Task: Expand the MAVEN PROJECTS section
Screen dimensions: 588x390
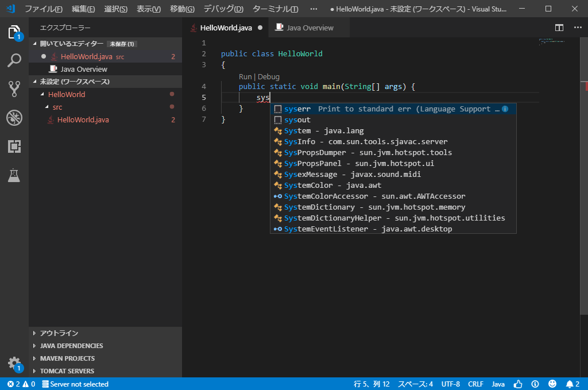Action: [x=67, y=358]
